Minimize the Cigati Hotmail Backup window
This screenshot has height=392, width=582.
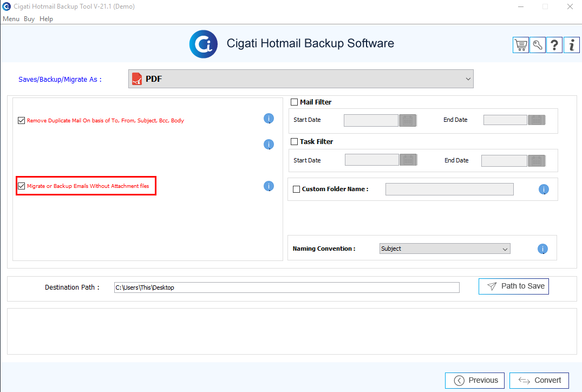point(521,6)
